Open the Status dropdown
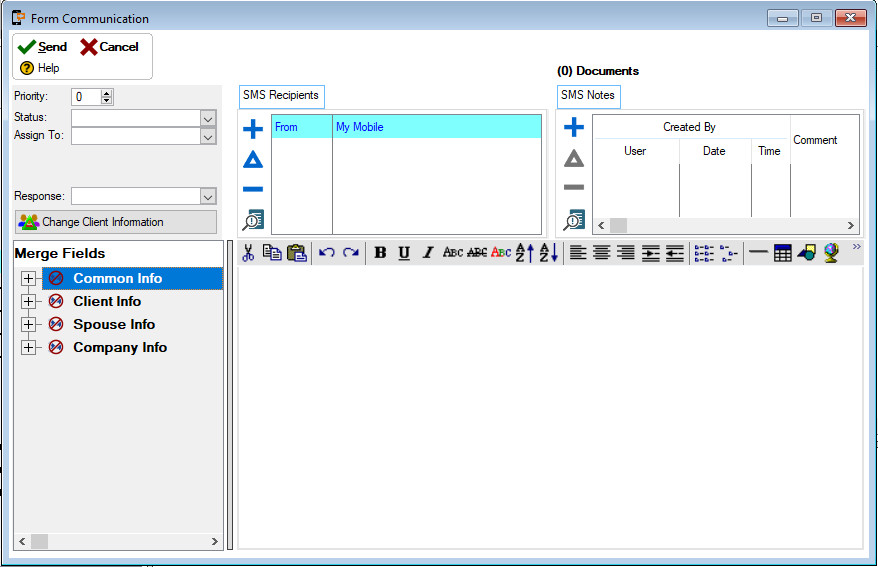This screenshot has width=878, height=567. pos(208,118)
